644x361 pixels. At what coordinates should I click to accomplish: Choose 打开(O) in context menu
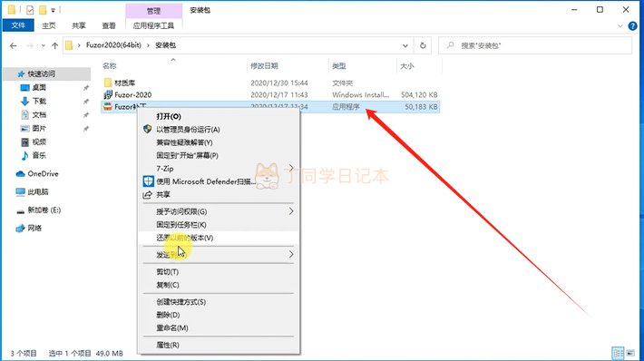[x=169, y=117]
